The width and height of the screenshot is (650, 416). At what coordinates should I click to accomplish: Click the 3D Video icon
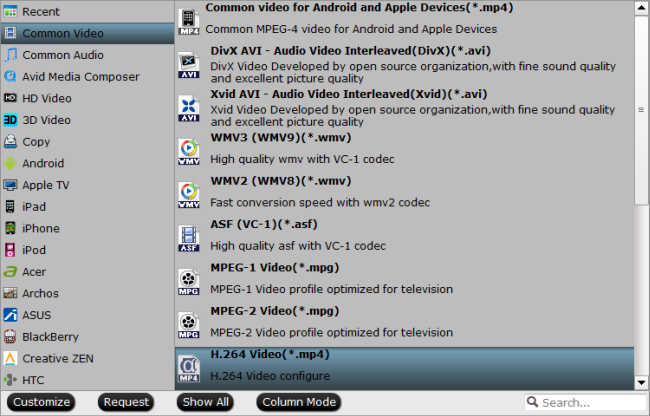(10, 120)
